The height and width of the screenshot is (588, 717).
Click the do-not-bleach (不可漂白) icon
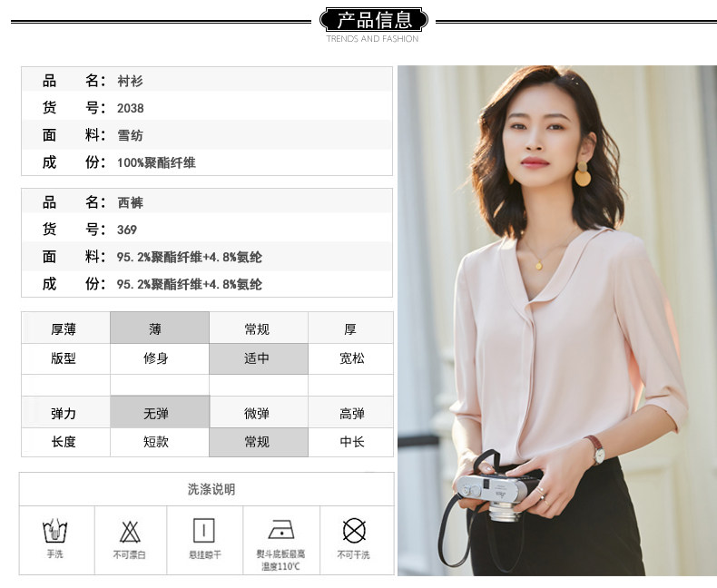pyautogui.click(x=131, y=531)
